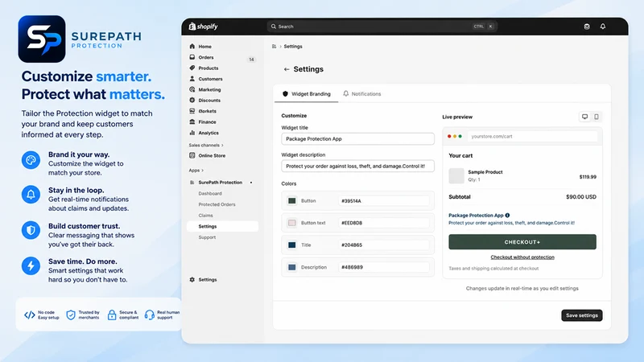
Task: Click the Save settings button
Action: [581, 315]
